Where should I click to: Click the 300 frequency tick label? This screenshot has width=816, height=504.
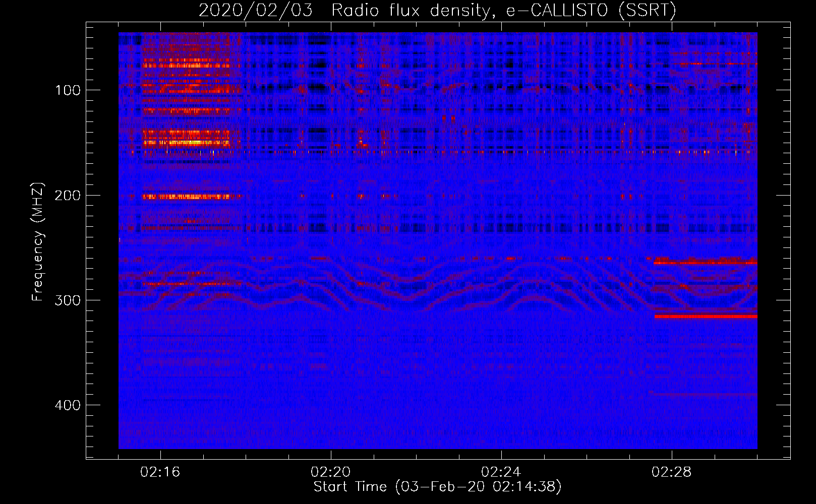click(68, 300)
